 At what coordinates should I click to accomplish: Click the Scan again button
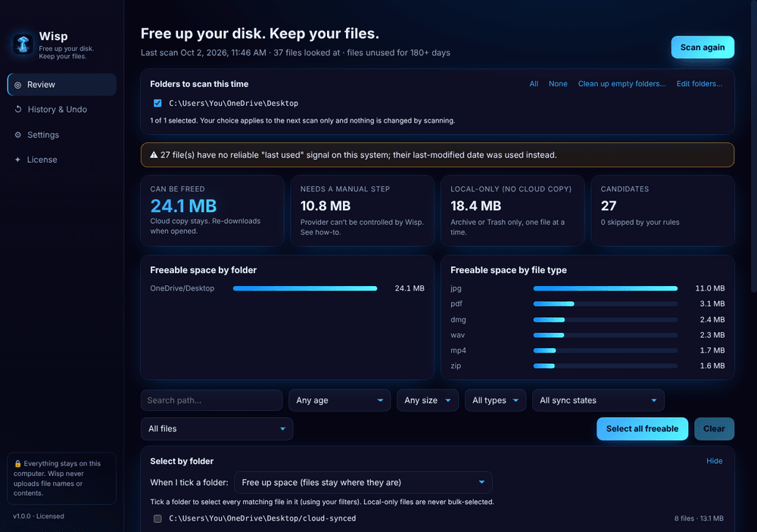(x=702, y=48)
